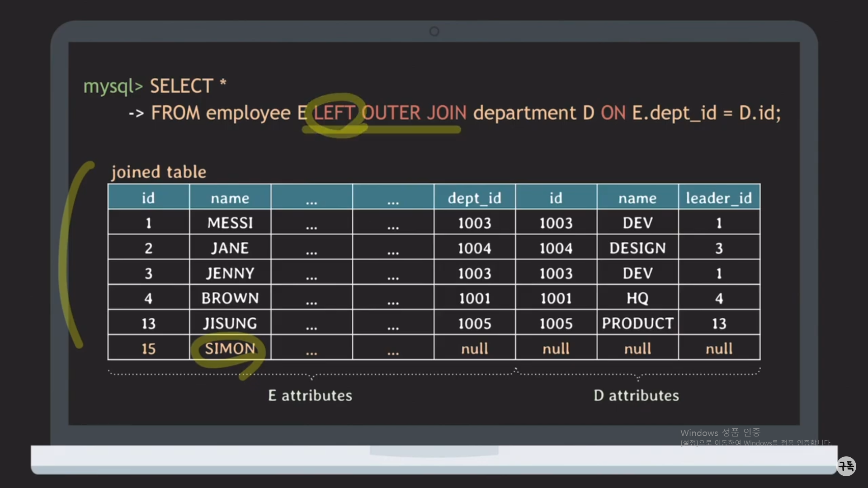Click the joined table title text
This screenshot has width=868, height=488.
pos(159,172)
